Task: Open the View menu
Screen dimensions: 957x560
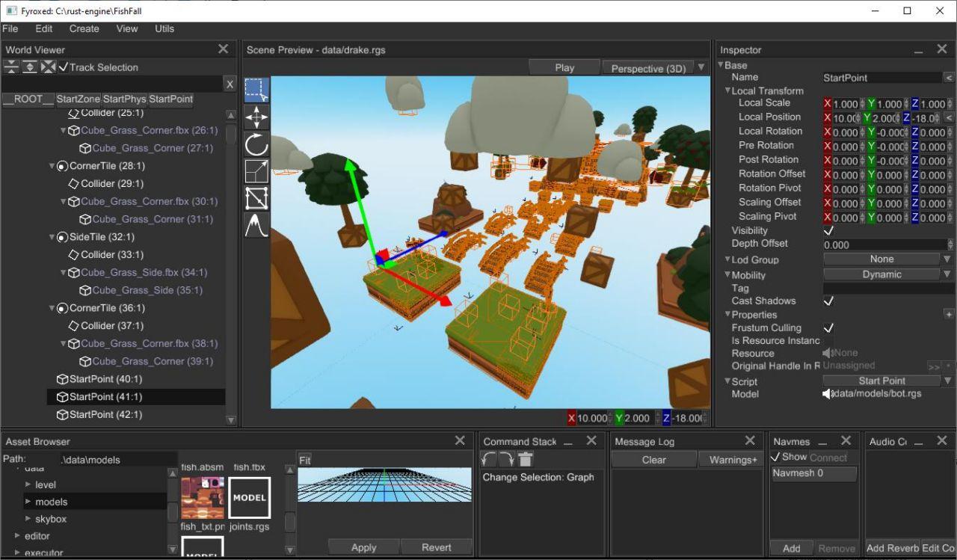Action: click(127, 28)
